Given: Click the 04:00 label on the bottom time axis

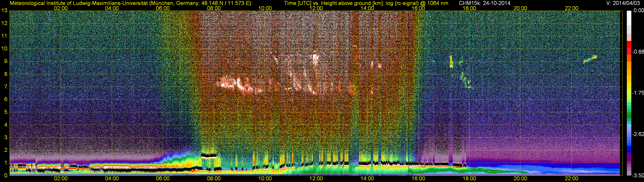Looking at the screenshot, I should point(112,179).
